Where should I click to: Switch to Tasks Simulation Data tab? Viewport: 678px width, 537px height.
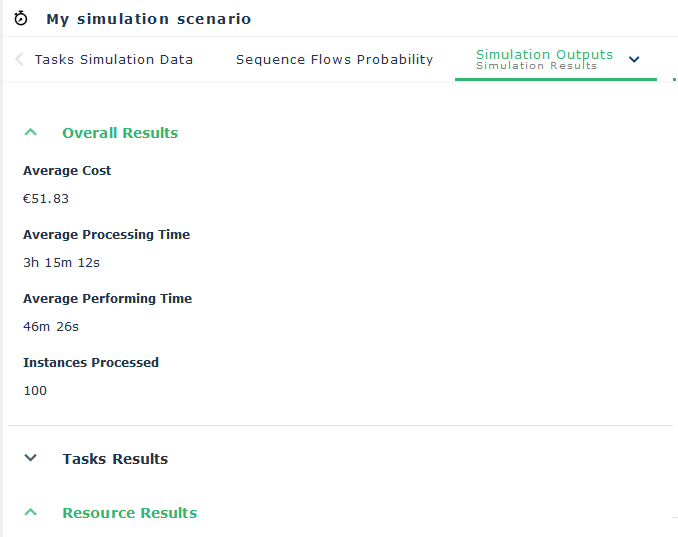(x=113, y=60)
